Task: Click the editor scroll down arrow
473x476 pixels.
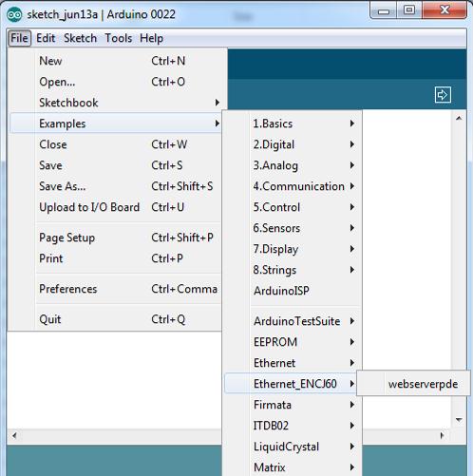Action: 459,420
